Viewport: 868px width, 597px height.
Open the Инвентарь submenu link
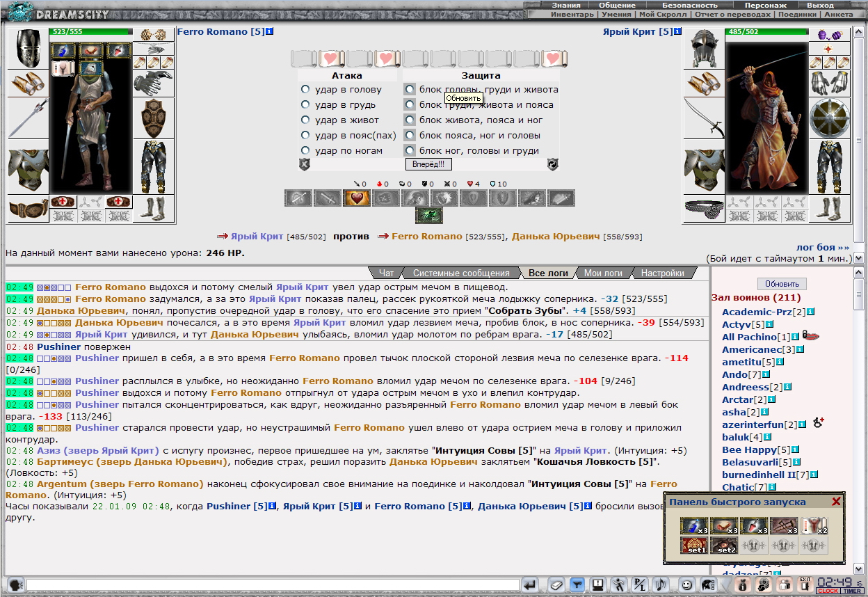tap(572, 14)
